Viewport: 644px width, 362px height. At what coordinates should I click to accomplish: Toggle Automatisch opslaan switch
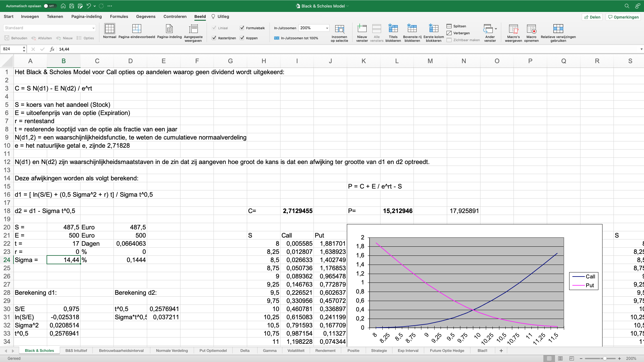(50, 6)
